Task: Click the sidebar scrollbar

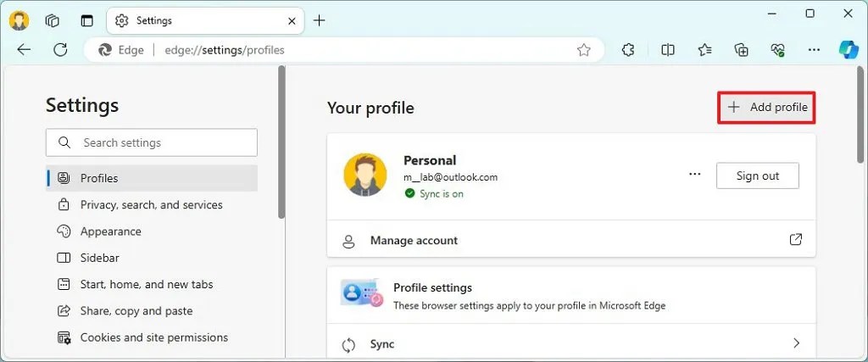Action: click(281, 142)
